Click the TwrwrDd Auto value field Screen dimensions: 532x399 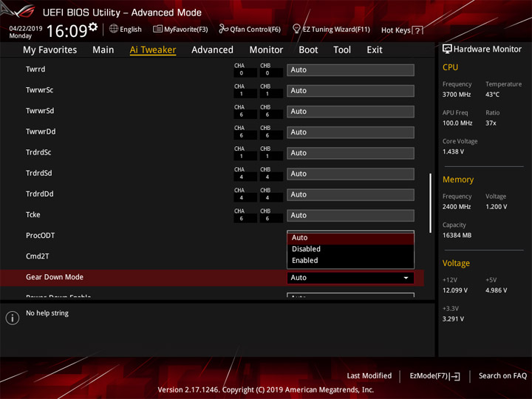pyautogui.click(x=350, y=132)
